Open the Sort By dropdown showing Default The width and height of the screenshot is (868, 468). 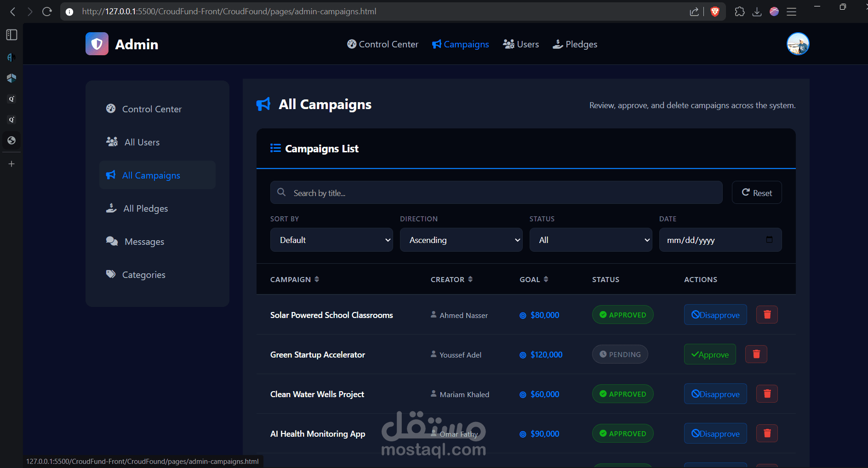point(331,240)
